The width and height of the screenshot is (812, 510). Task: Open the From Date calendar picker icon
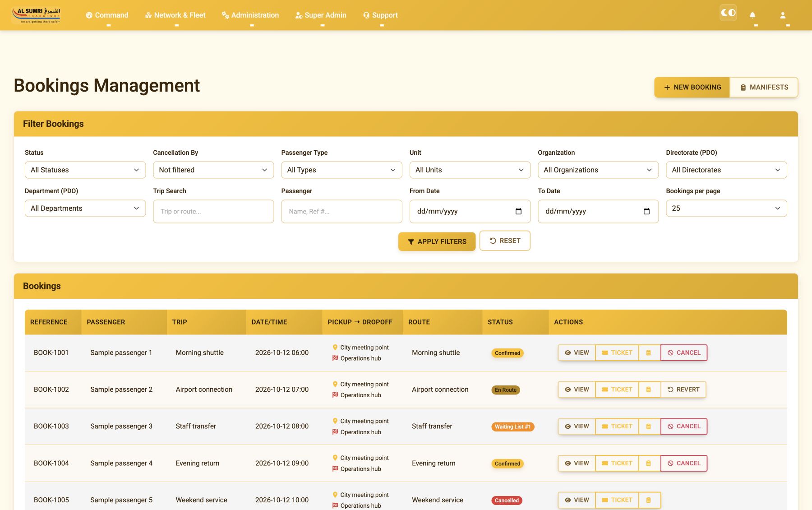[518, 211]
